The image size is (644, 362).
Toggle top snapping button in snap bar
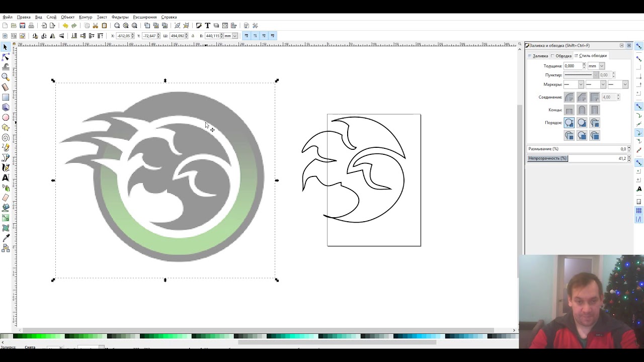(x=639, y=46)
